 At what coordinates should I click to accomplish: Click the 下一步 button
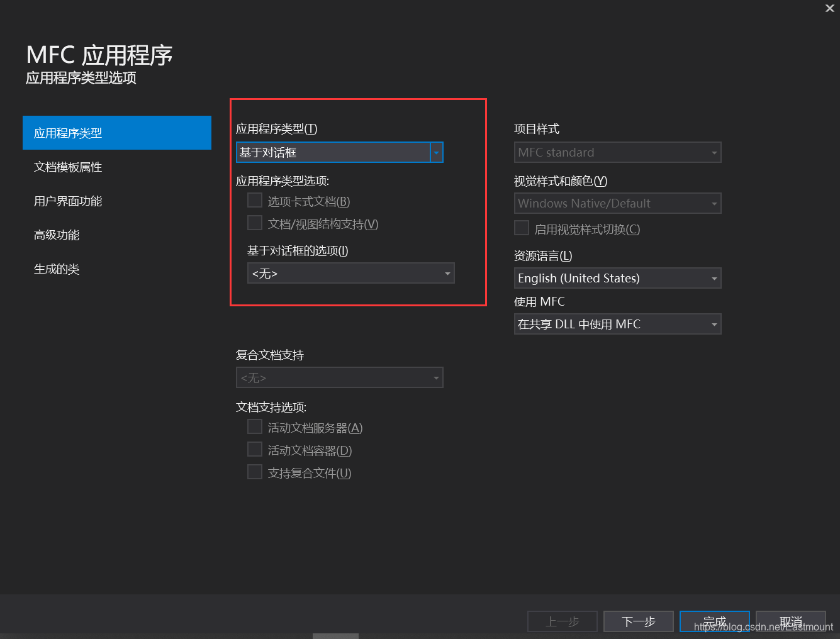(639, 621)
